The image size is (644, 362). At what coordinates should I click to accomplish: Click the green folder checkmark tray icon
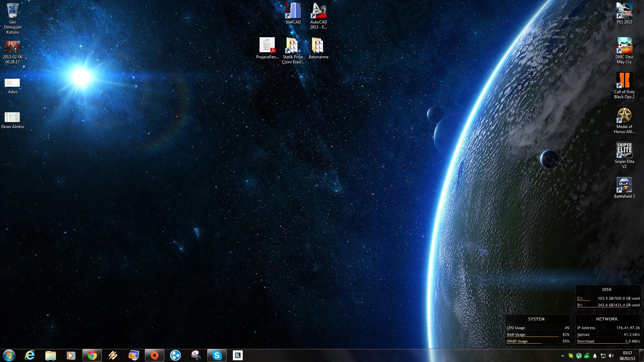coord(587,356)
